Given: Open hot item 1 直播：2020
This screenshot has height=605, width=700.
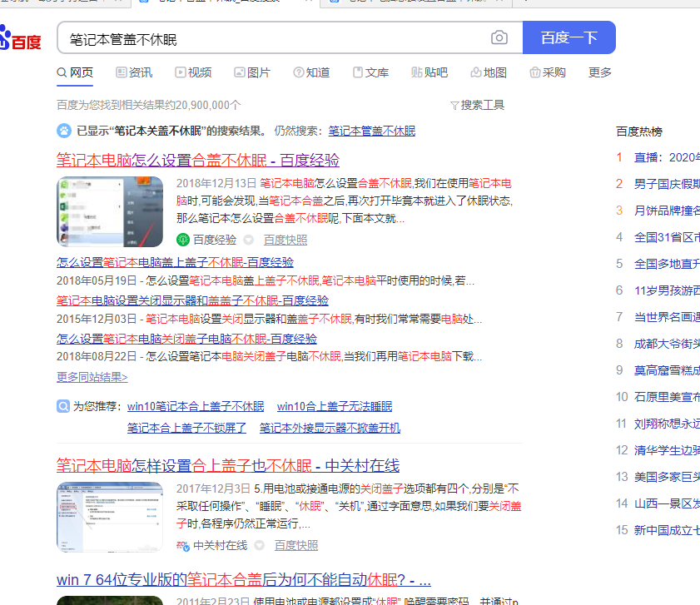Looking at the screenshot, I should click(x=667, y=157).
